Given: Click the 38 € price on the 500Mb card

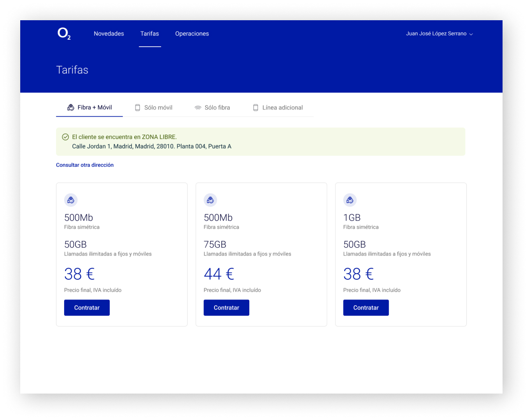Looking at the screenshot, I should (x=79, y=274).
